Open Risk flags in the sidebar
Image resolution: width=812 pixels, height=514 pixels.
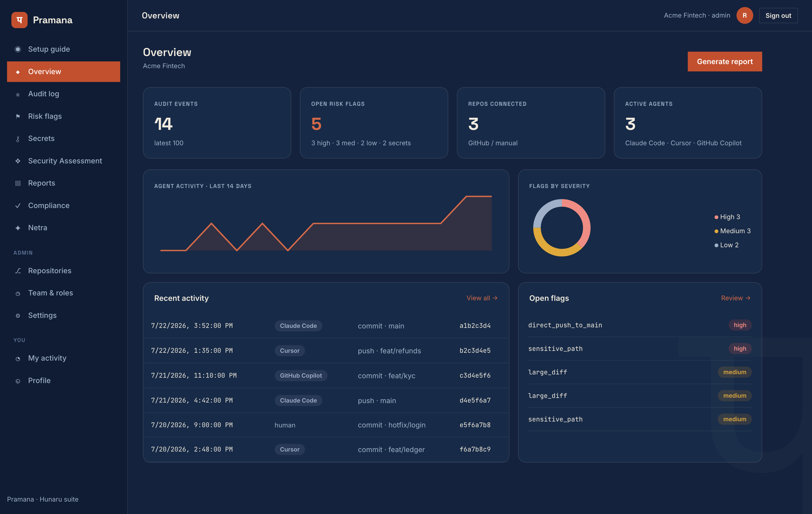[63, 116]
